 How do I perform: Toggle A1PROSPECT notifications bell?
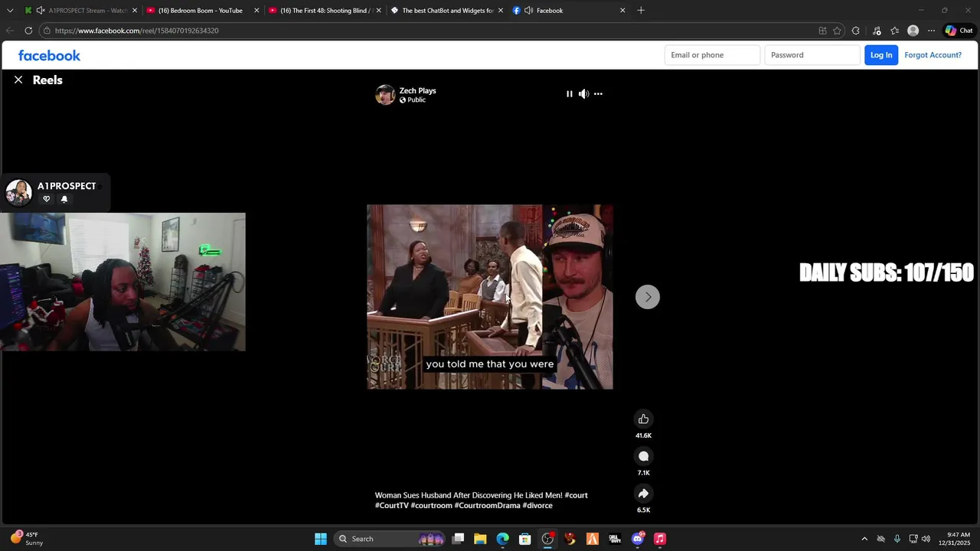click(x=64, y=199)
